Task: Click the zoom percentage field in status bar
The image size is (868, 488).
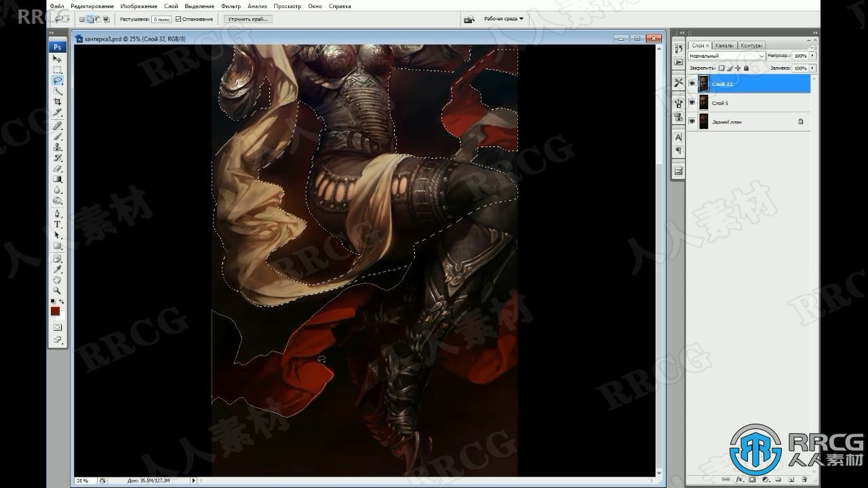Action: (85, 481)
